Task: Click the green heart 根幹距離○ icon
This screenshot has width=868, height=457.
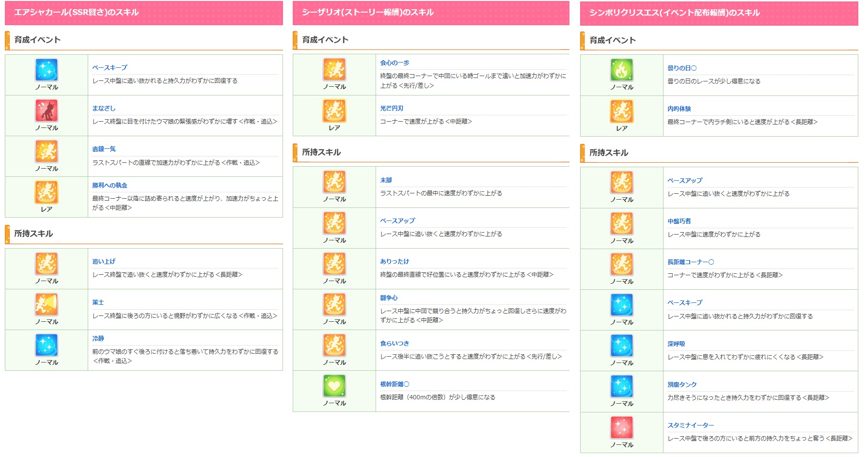Action: pos(334,386)
